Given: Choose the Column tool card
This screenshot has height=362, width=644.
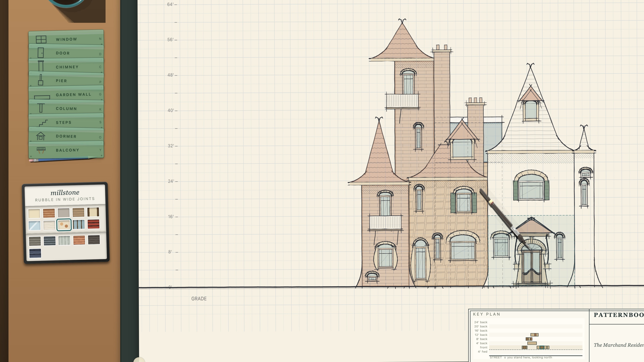Looking at the screenshot, I should 66,108.
